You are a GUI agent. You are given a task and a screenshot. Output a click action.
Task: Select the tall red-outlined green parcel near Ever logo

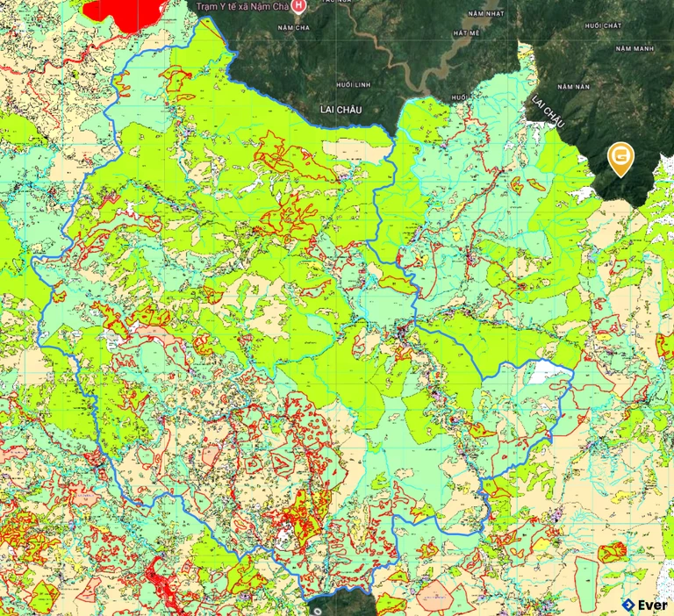[x=584, y=583]
